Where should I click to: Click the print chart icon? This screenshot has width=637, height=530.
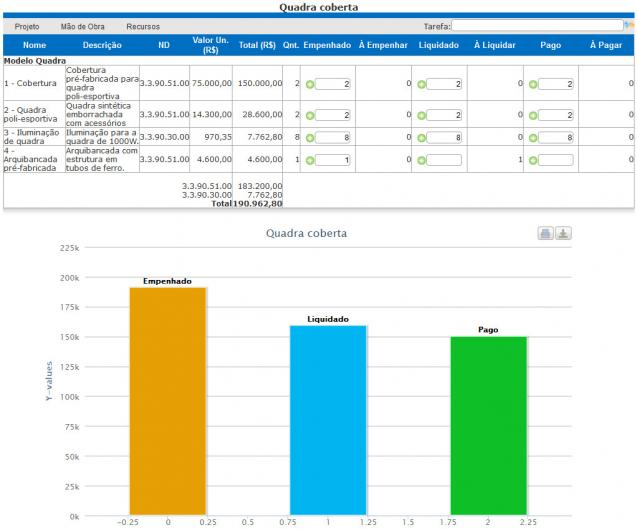pyautogui.click(x=546, y=233)
